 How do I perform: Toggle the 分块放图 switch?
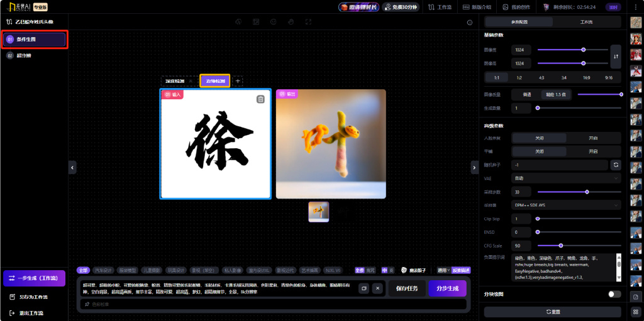click(614, 294)
